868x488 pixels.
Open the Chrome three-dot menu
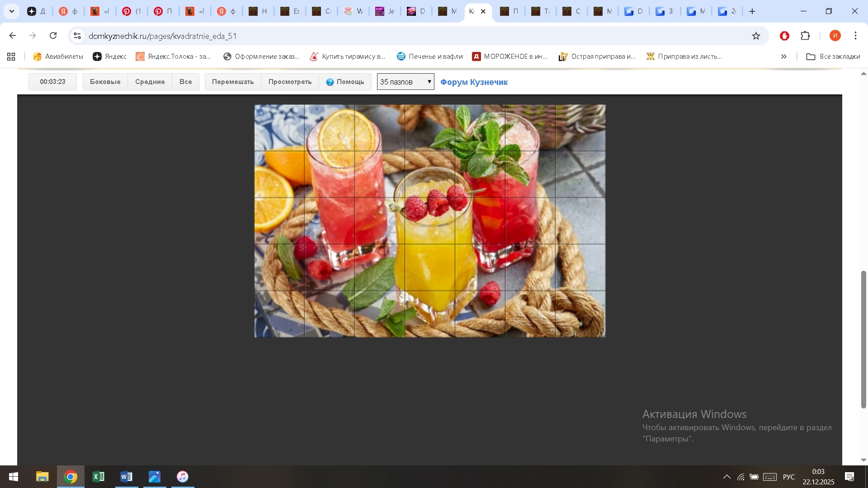coord(855,36)
